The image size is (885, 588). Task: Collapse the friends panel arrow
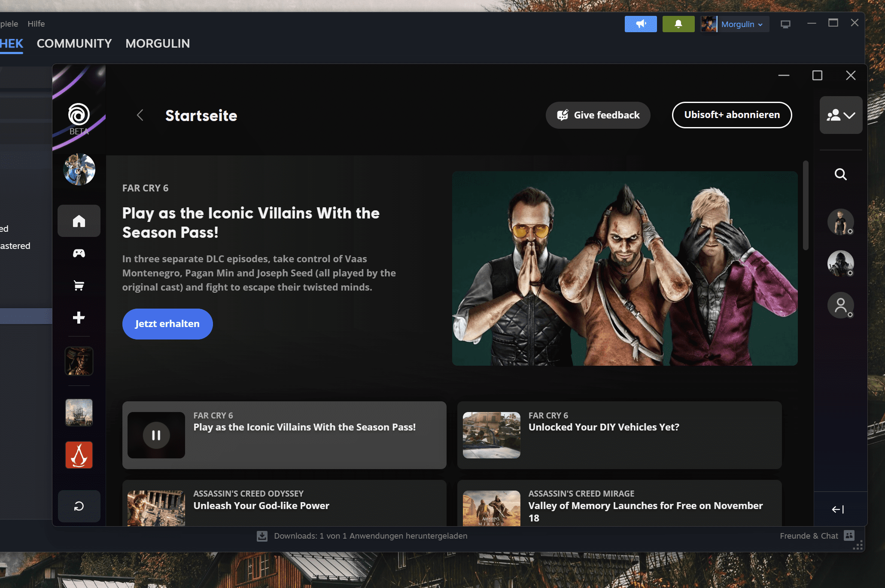pyautogui.click(x=838, y=509)
